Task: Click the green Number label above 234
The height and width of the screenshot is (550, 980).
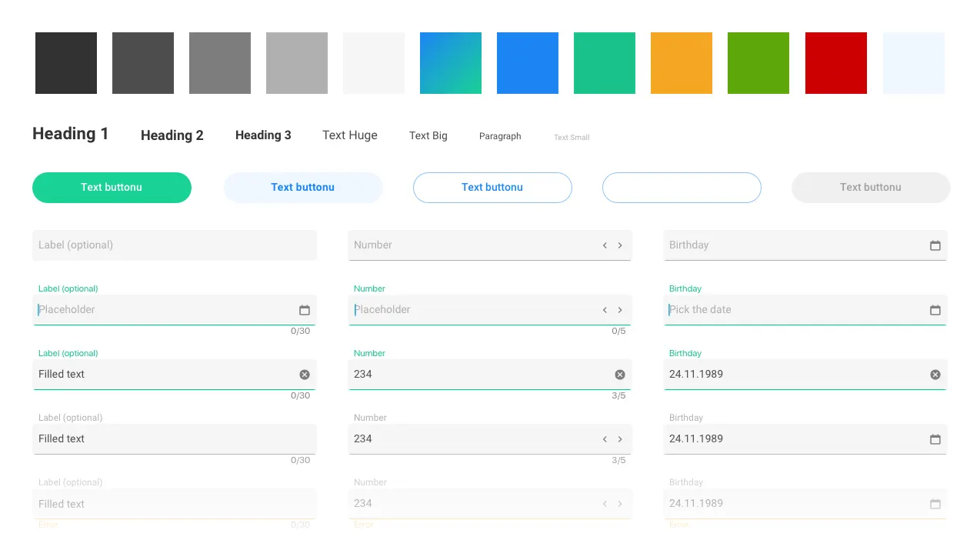Action: [369, 354]
